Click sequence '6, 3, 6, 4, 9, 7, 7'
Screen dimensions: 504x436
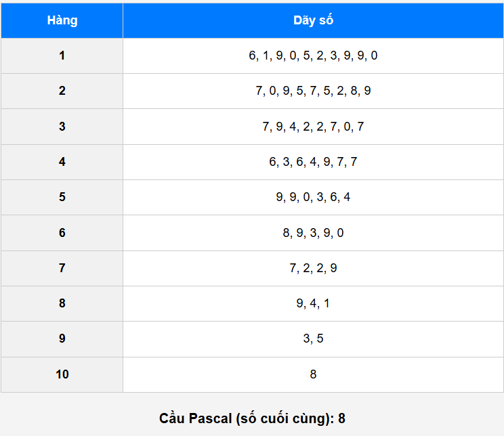click(x=313, y=162)
